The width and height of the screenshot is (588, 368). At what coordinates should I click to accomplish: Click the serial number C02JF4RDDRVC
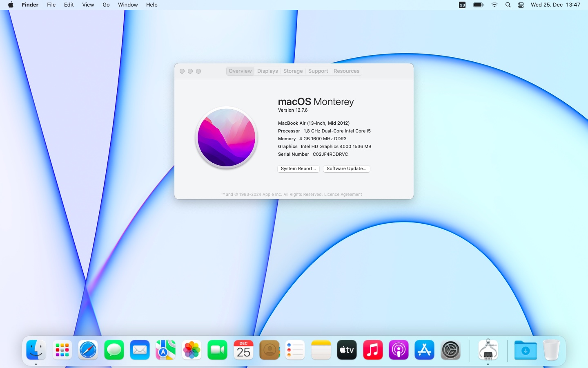(330, 155)
